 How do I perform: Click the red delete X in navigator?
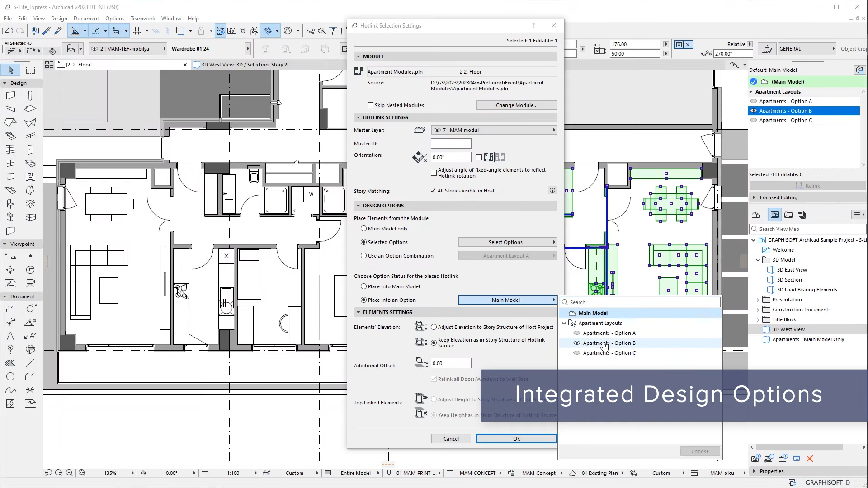810,459
